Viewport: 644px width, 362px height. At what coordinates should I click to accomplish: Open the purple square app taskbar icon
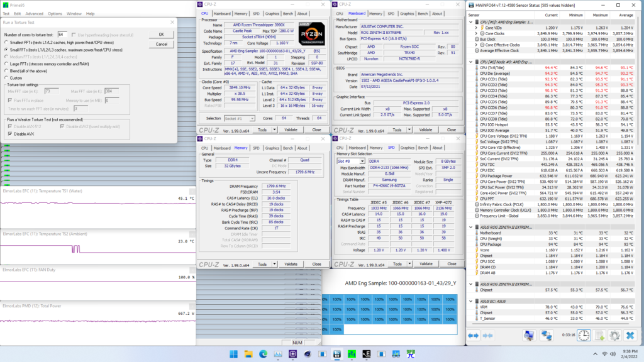click(x=292, y=354)
